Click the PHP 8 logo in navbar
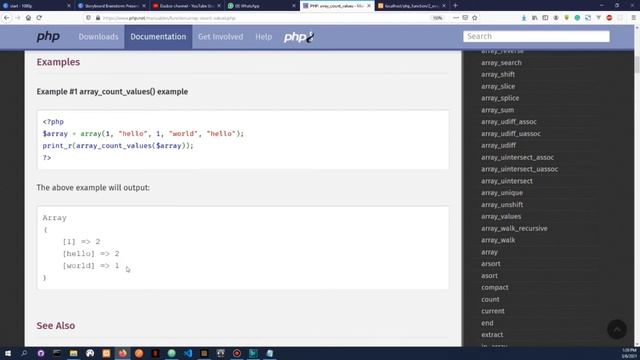The image size is (640, 360). (299, 37)
